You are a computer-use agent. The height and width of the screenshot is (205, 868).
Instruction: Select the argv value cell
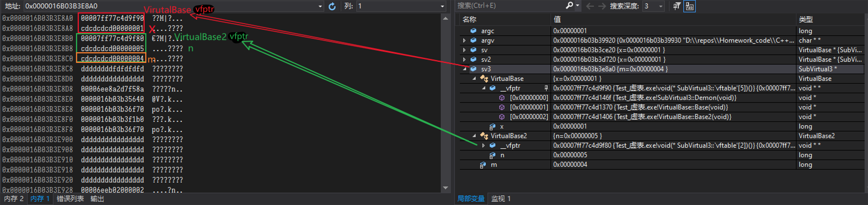point(673,40)
